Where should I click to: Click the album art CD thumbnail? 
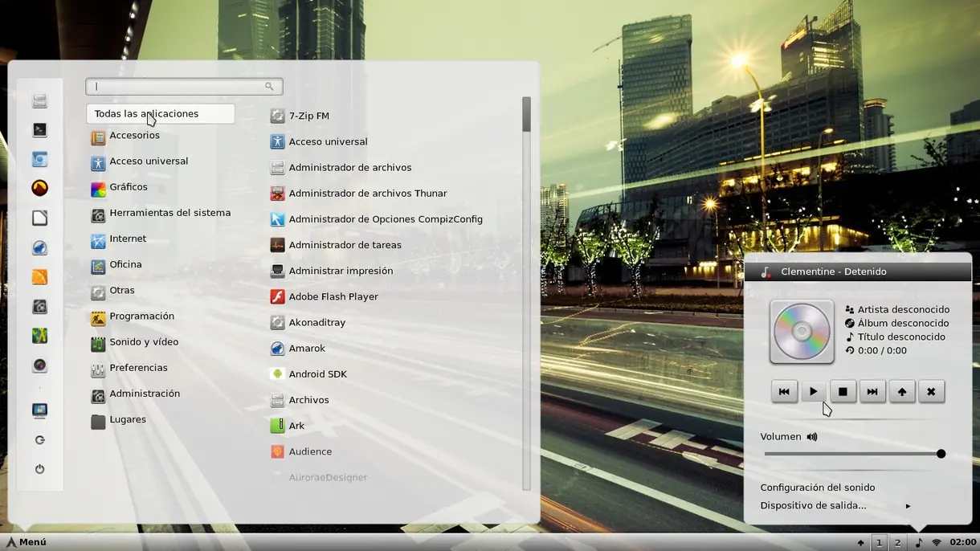click(802, 332)
